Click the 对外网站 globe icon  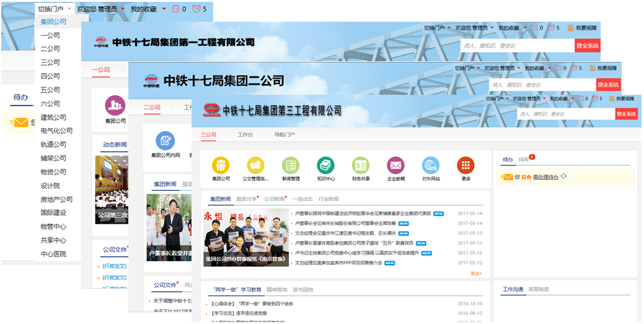point(431,165)
